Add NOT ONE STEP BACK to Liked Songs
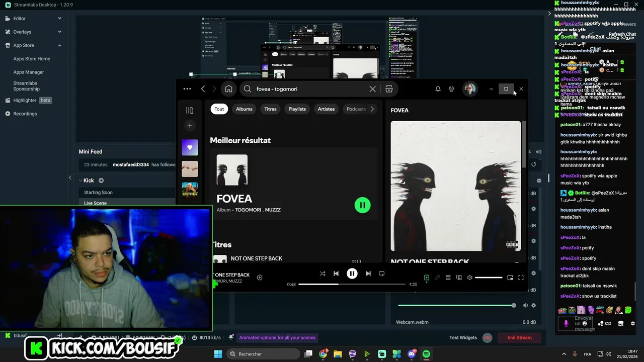 260,278
